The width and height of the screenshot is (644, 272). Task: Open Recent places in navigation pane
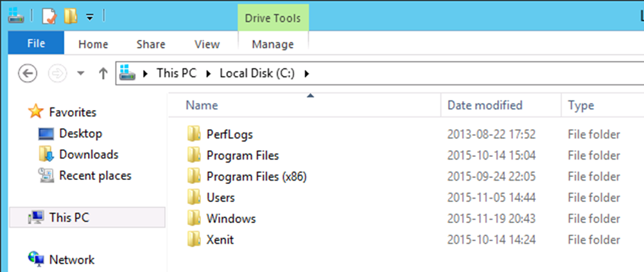click(x=95, y=176)
